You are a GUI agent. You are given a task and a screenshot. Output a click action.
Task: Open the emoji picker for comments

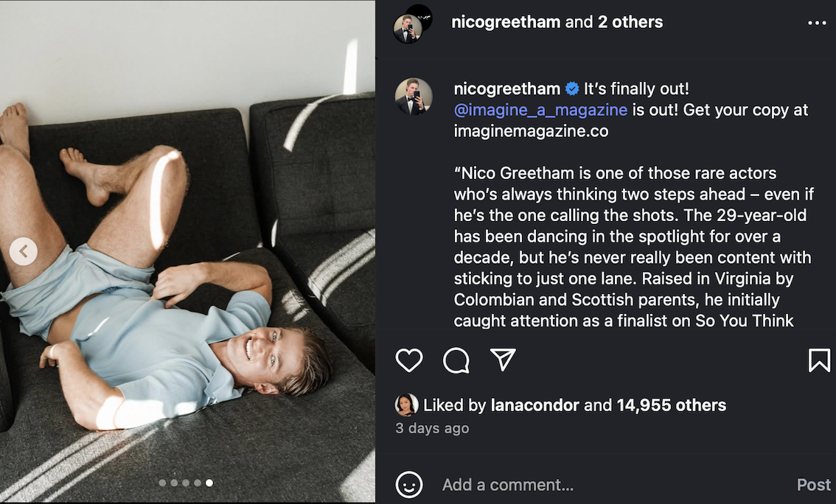coord(409,485)
